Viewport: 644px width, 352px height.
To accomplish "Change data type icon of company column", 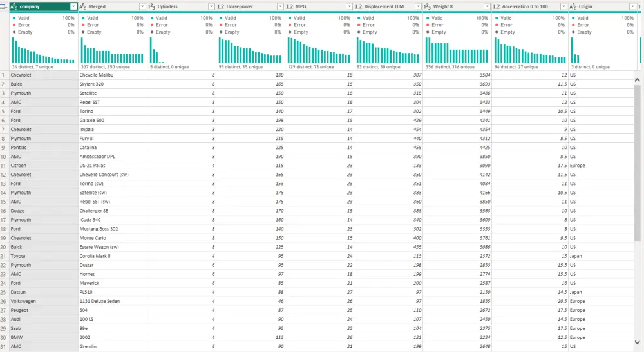I will [14, 6].
